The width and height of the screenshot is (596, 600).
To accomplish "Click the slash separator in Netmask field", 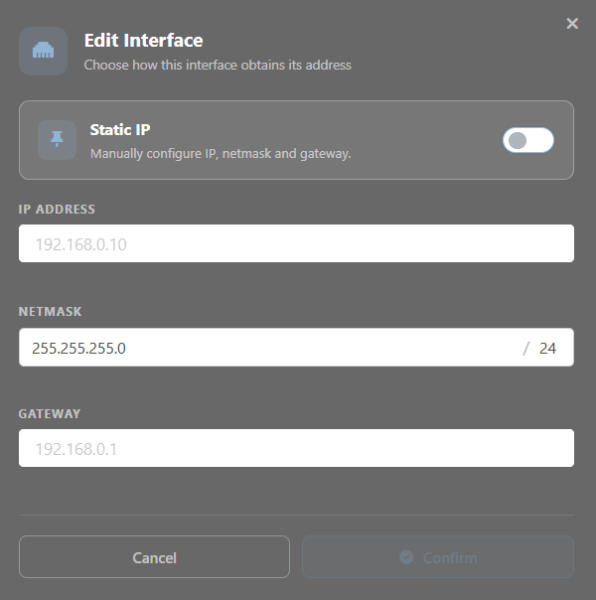I will pos(526,348).
